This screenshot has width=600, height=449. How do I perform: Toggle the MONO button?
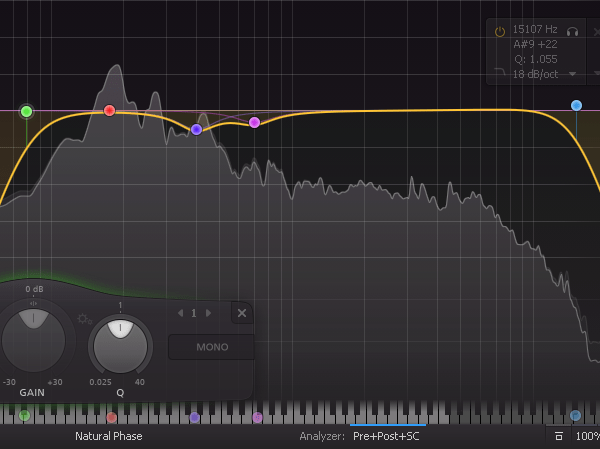tap(211, 347)
